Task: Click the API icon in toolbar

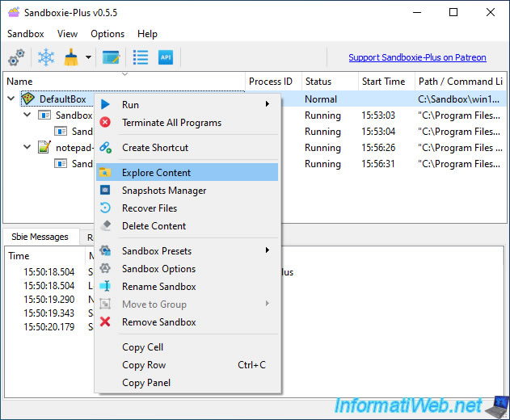Action: point(166,57)
